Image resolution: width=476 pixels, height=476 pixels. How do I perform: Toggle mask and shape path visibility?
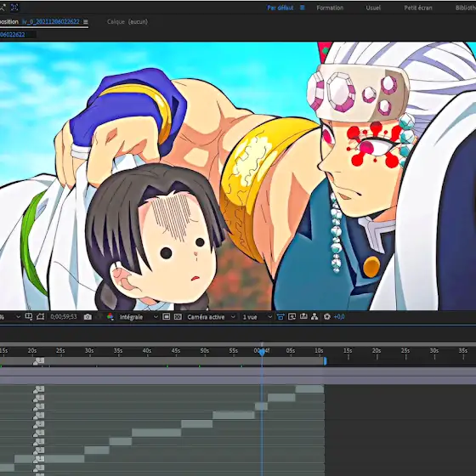[x=41, y=316]
